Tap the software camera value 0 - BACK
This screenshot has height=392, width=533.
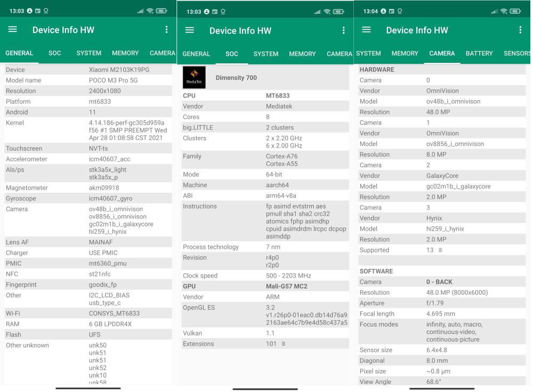coord(440,282)
